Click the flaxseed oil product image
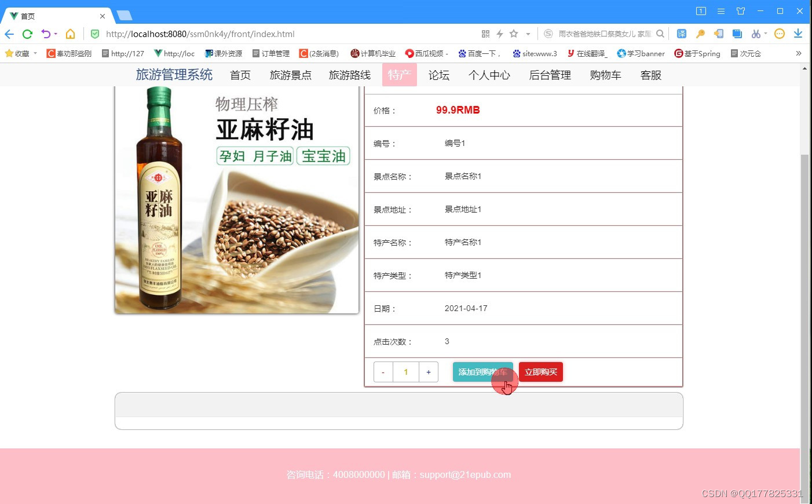This screenshot has width=812, height=504. pyautogui.click(x=237, y=200)
